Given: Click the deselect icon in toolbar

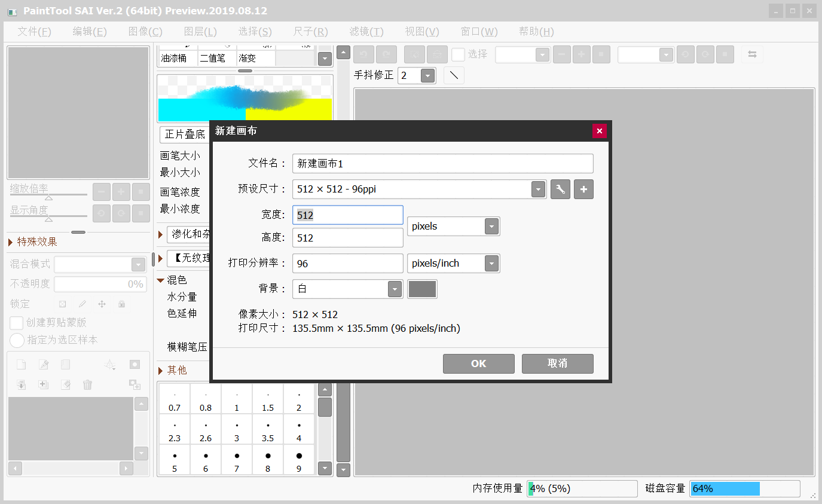Looking at the screenshot, I should coord(414,54).
